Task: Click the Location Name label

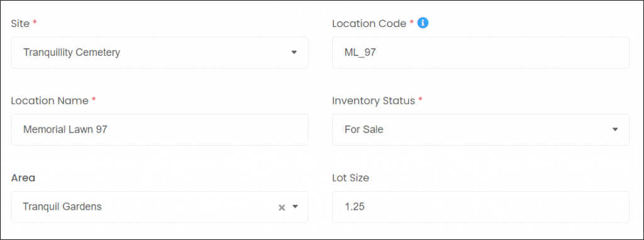Action: click(50, 101)
